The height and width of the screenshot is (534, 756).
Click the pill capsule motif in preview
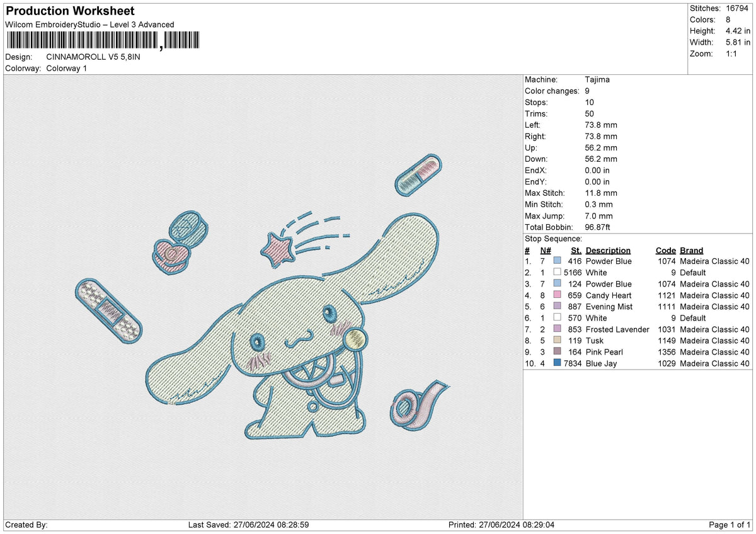(418, 174)
